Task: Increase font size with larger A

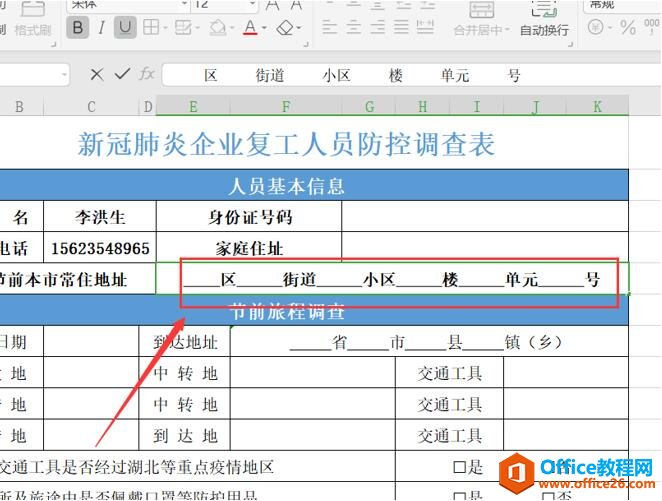Action: pyautogui.click(x=273, y=5)
